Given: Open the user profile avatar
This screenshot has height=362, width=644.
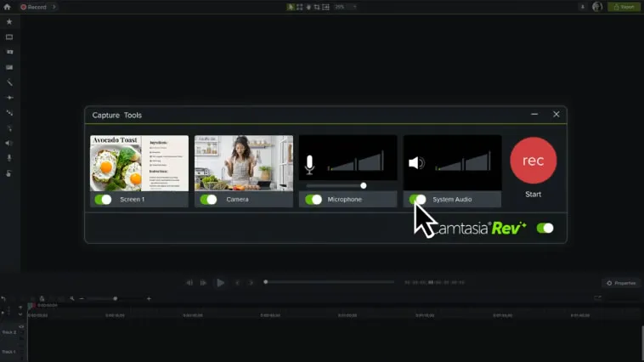Looking at the screenshot, I should [x=597, y=7].
